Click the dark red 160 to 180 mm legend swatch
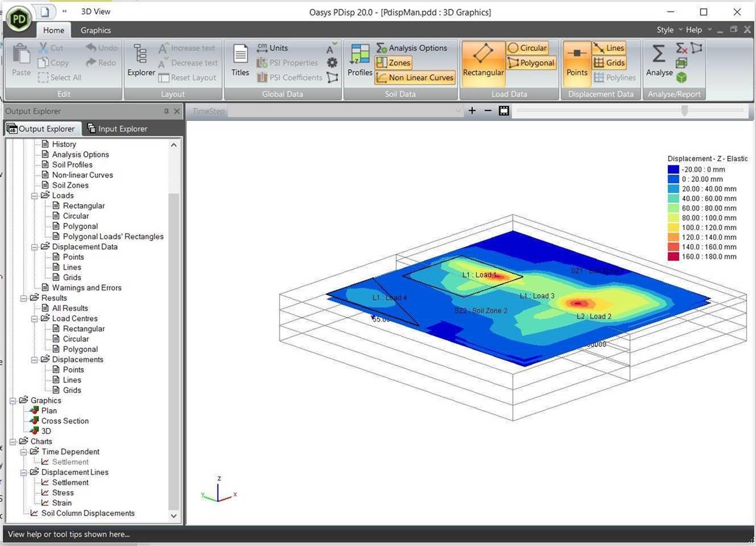 (673, 257)
